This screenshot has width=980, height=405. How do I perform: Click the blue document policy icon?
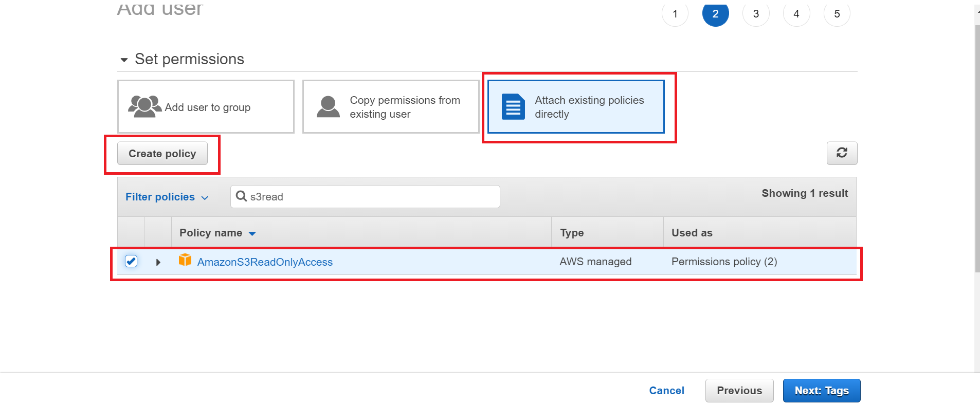pyautogui.click(x=513, y=106)
